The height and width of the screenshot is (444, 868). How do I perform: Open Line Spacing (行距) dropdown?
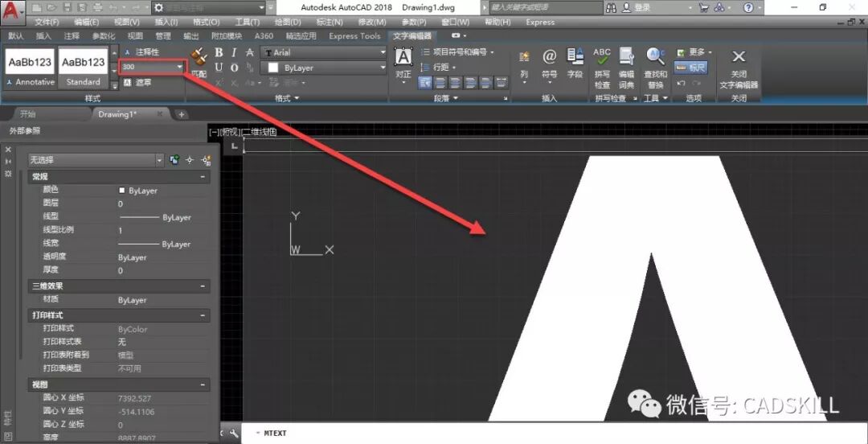pos(439,67)
